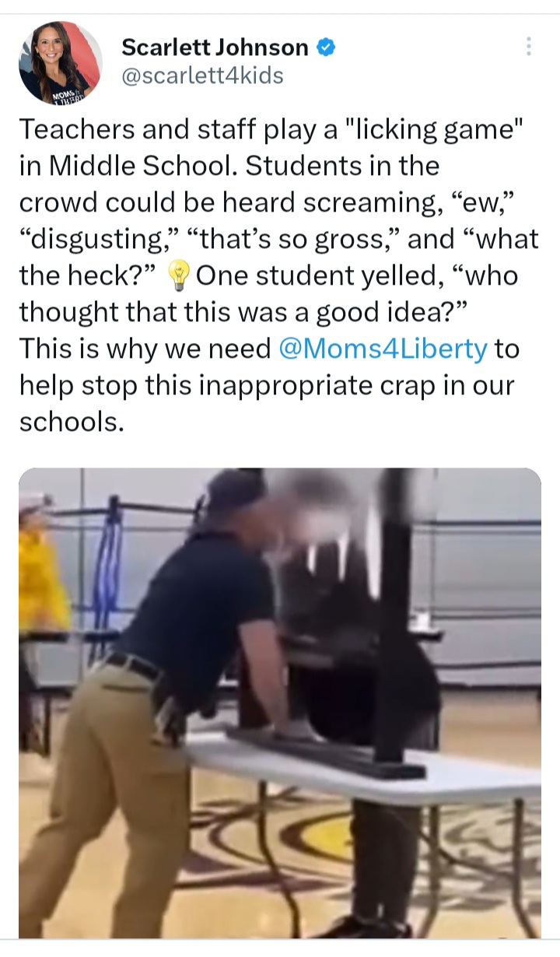Tap the blue verified checkmark badge
This screenshot has height=957, width=560.
(x=326, y=47)
